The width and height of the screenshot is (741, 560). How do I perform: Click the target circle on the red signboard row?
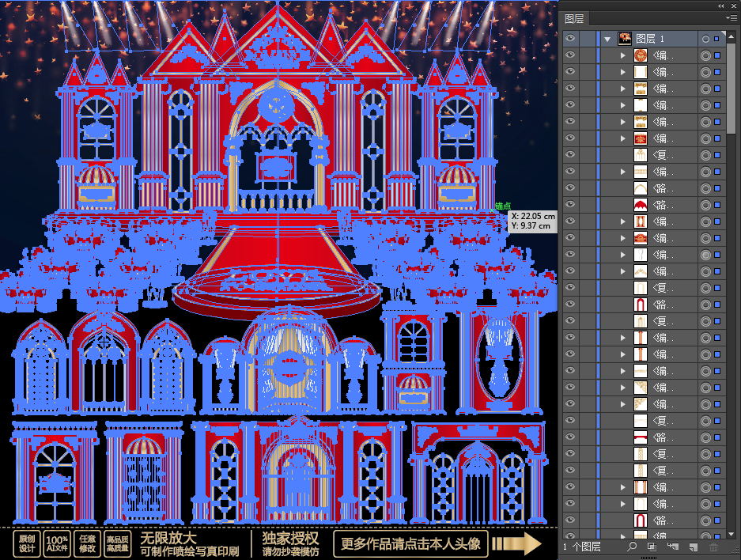point(705,138)
